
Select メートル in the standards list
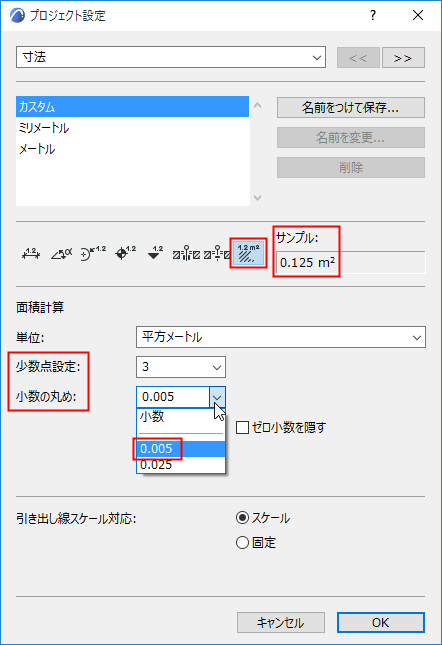(132, 149)
